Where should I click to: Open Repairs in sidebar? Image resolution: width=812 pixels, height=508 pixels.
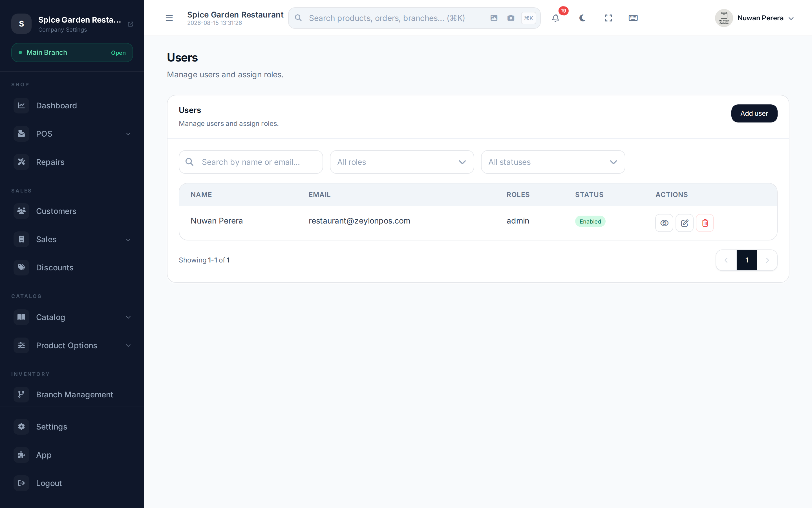pyautogui.click(x=72, y=162)
